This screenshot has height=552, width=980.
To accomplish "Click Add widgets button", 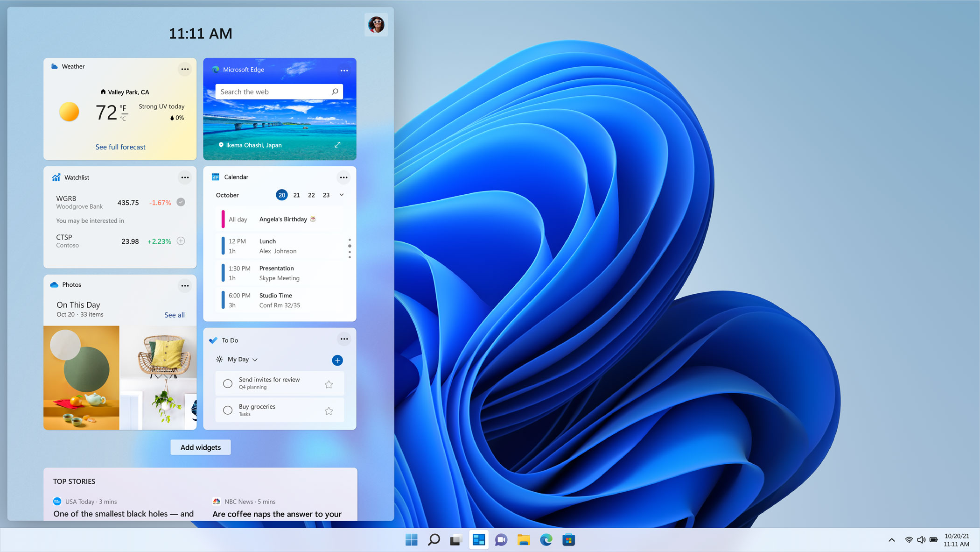I will [x=200, y=447].
